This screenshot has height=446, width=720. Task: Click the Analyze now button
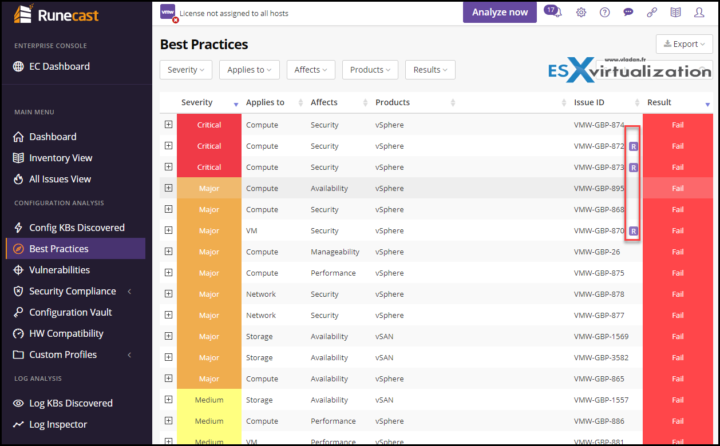click(500, 12)
